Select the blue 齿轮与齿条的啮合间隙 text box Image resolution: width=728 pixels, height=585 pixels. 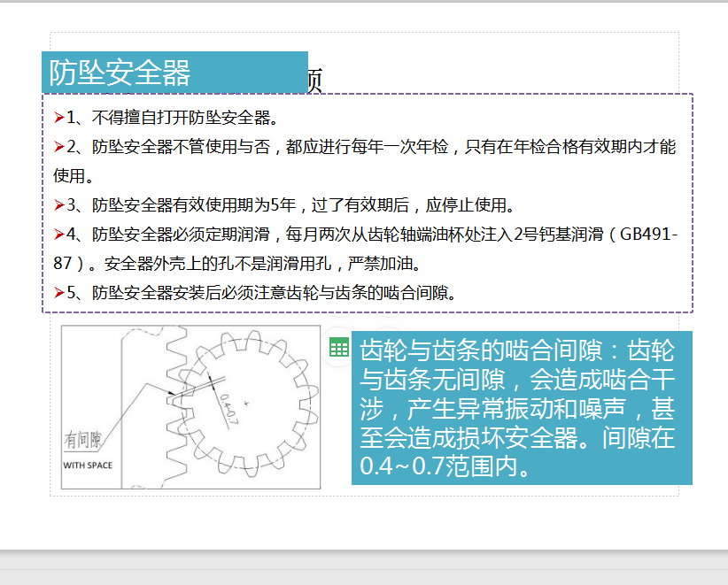(x=522, y=408)
